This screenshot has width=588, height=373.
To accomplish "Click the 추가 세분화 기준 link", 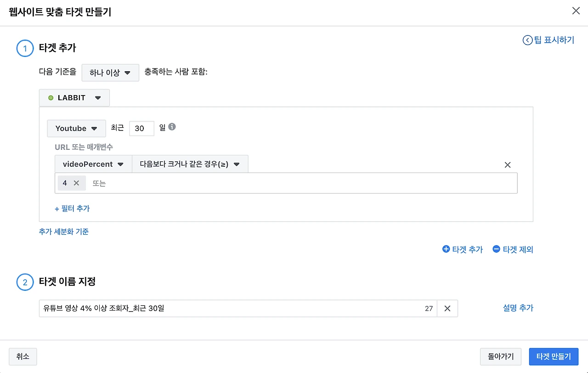I will pos(64,232).
